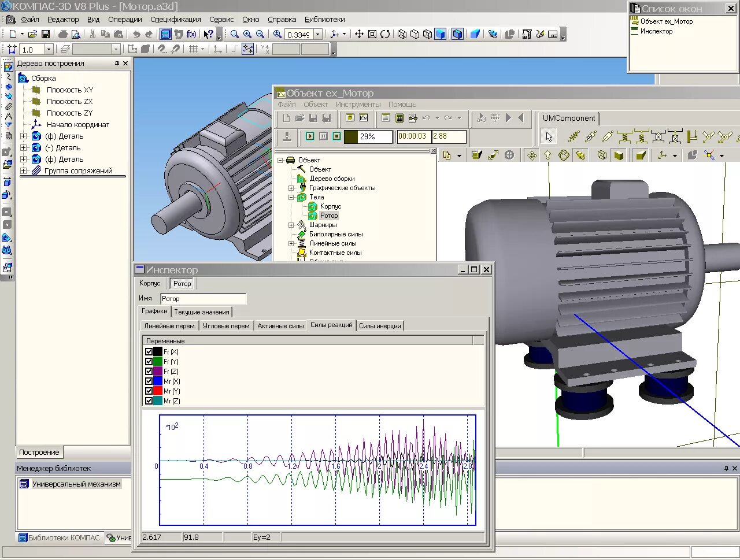The image size is (740, 560).
Task: Expand the Шарниры node
Action: coord(291,225)
